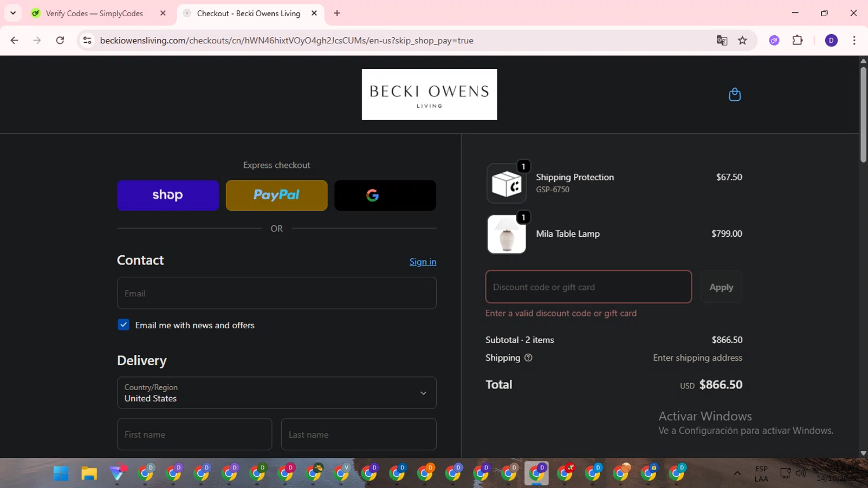Open the Chrome three-dot menu
The width and height of the screenshot is (868, 488).
coord(854,41)
